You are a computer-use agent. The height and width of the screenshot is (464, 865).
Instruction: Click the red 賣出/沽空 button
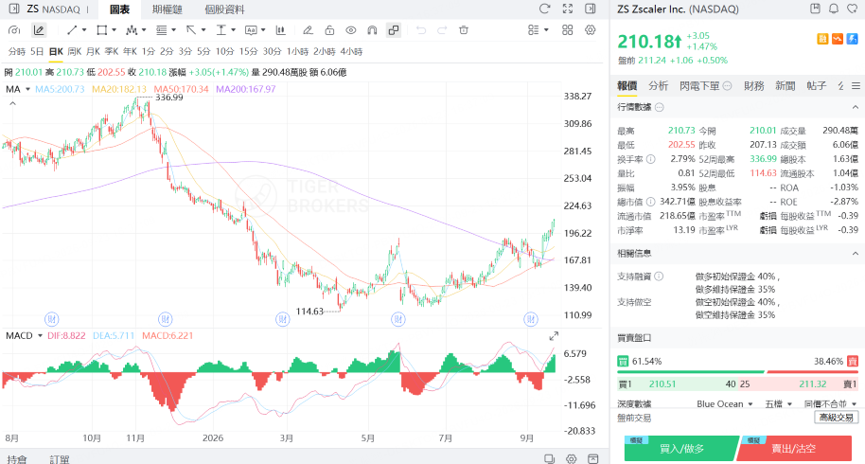[794, 448]
